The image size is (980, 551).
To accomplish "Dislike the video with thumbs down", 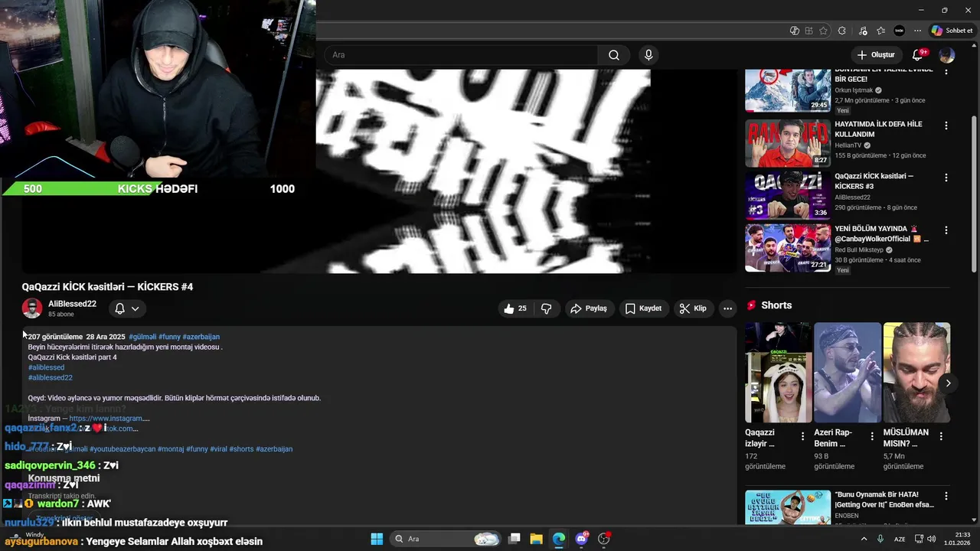I will (x=546, y=308).
